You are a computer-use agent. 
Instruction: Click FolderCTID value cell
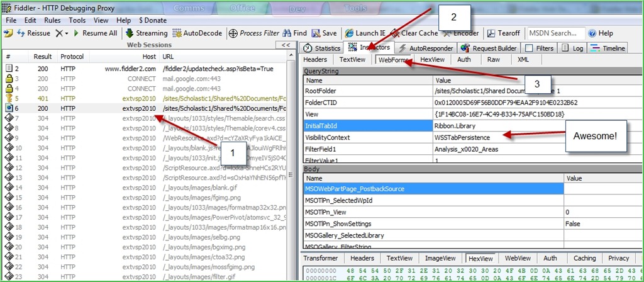[x=537, y=103]
